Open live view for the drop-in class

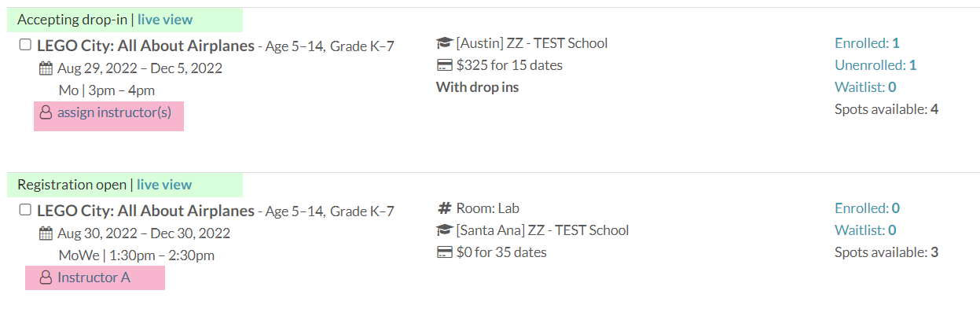(165, 20)
